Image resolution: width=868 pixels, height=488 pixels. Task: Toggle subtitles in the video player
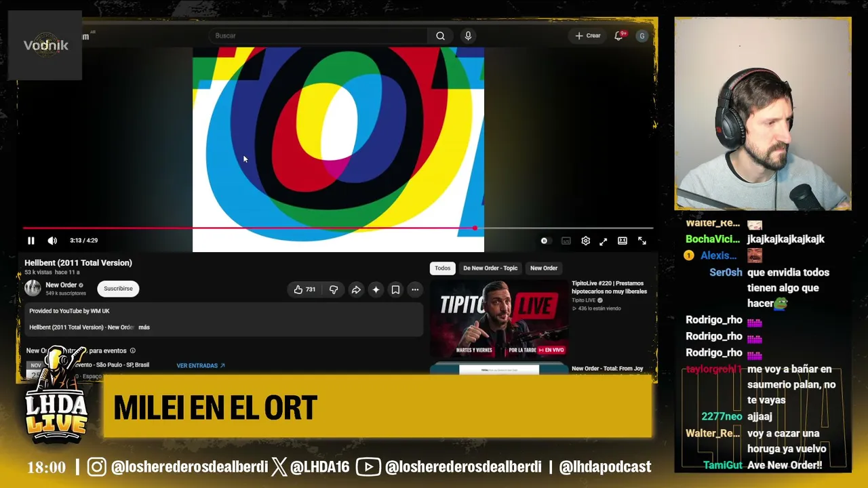[x=566, y=241]
